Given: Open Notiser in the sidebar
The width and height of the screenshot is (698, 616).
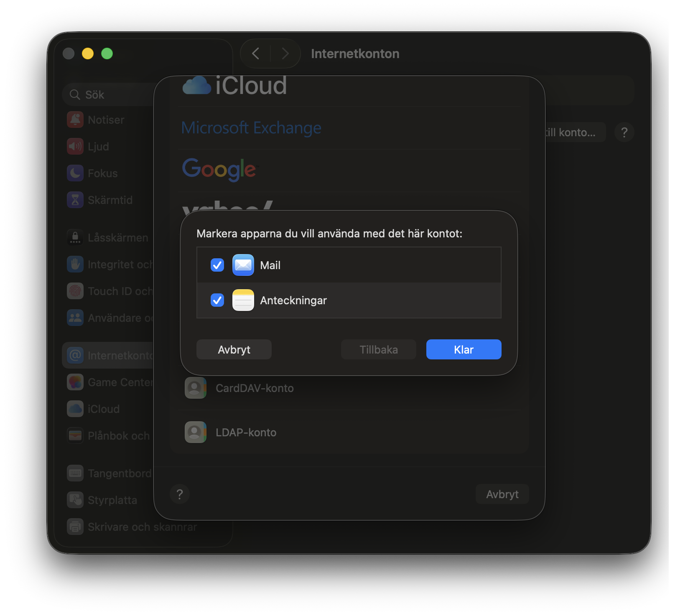Looking at the screenshot, I should [x=106, y=120].
